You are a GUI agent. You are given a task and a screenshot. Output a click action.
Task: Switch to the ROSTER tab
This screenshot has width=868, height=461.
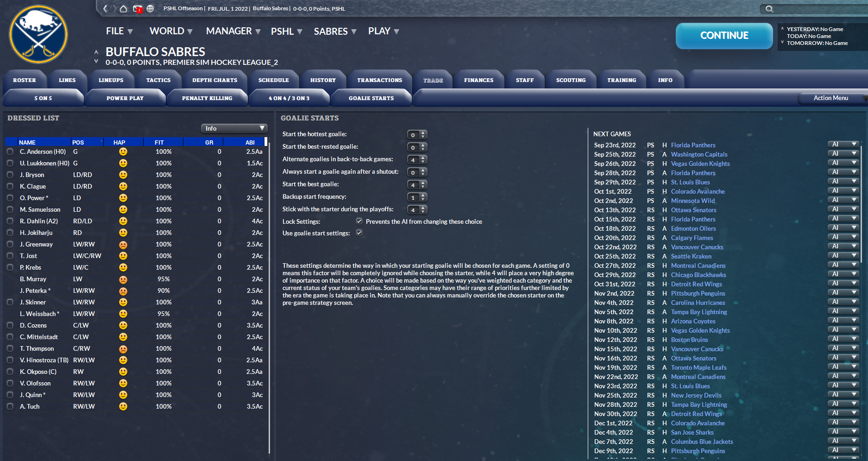pos(25,80)
